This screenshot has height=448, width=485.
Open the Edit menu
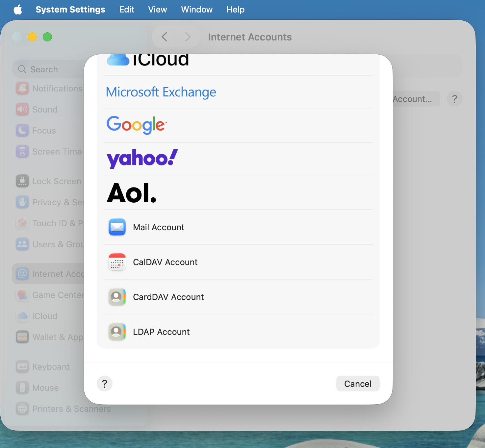(x=127, y=10)
